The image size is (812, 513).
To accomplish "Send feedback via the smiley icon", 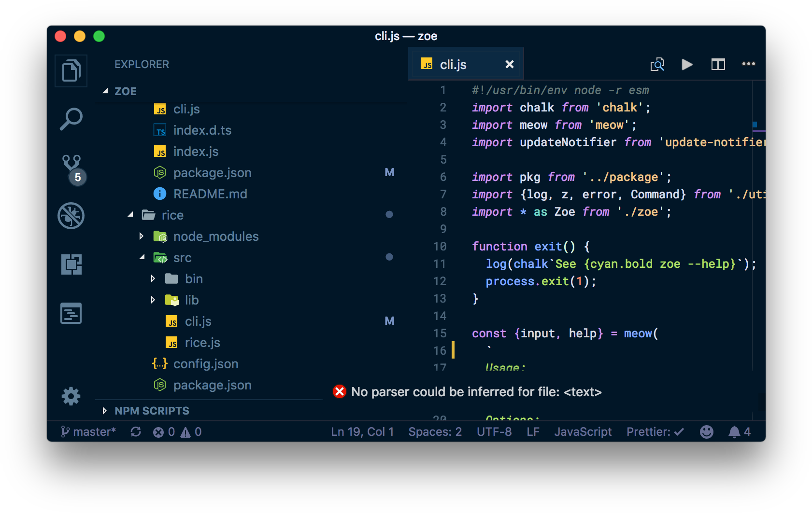I will (707, 431).
